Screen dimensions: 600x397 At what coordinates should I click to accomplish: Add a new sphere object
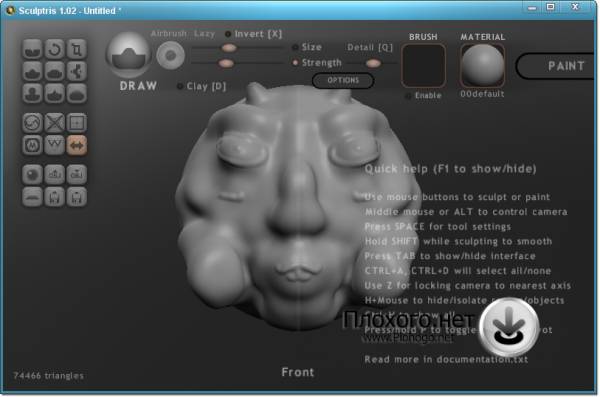(32, 175)
